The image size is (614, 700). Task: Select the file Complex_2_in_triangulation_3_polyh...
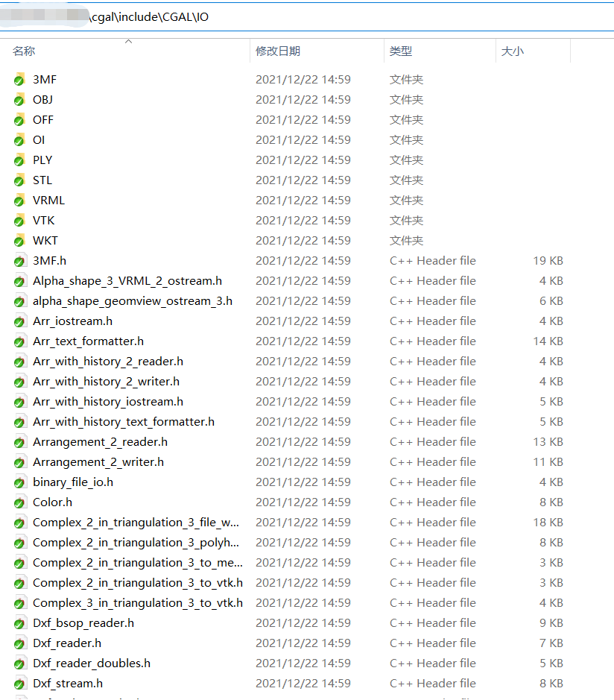136,543
